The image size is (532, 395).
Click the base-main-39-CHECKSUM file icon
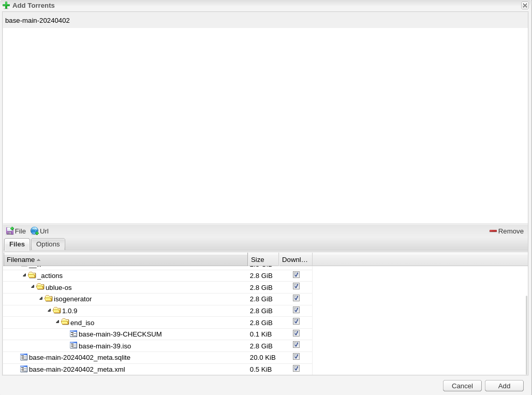(73, 334)
